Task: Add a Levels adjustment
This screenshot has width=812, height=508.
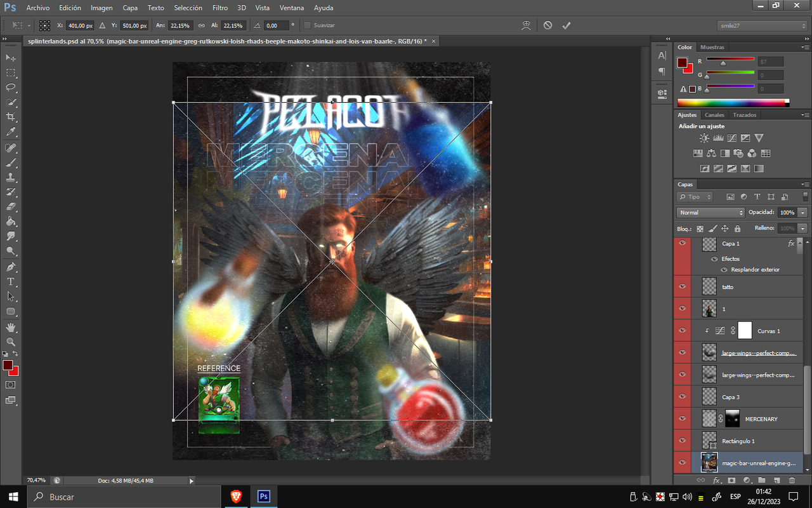Action: tap(718, 138)
